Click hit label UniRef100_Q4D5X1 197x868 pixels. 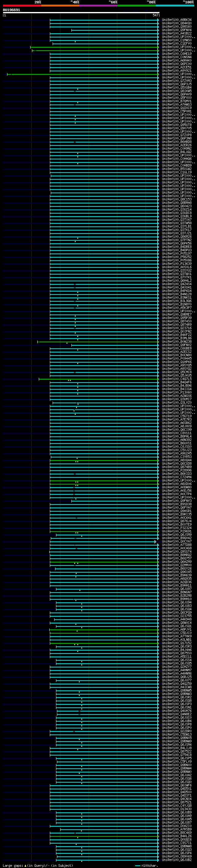177,789
